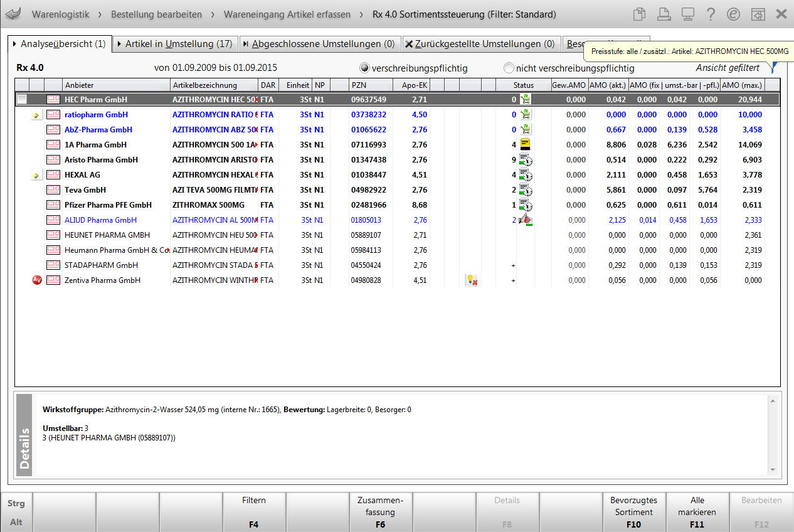Open Zurückgestellte Umstellungen (0) tab
The height and width of the screenshot is (532, 794).
[x=481, y=44]
